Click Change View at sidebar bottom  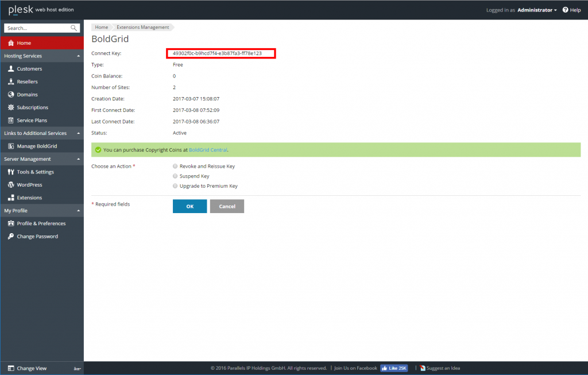click(x=32, y=368)
